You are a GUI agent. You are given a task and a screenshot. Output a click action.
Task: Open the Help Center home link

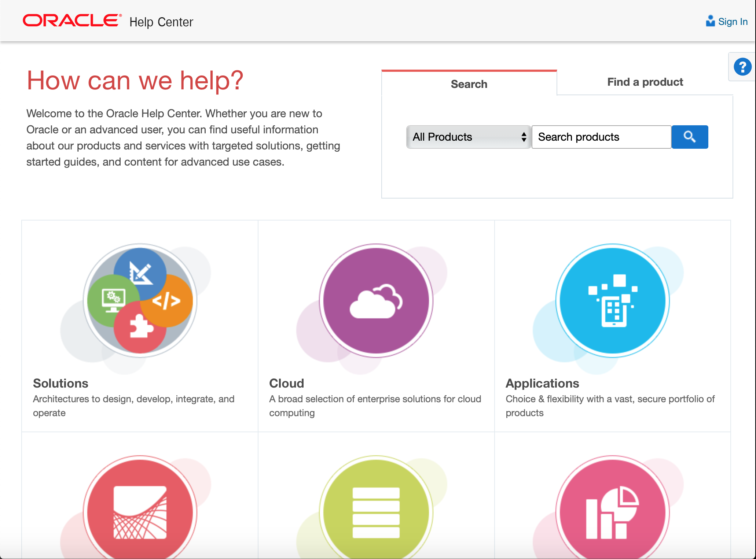click(161, 22)
